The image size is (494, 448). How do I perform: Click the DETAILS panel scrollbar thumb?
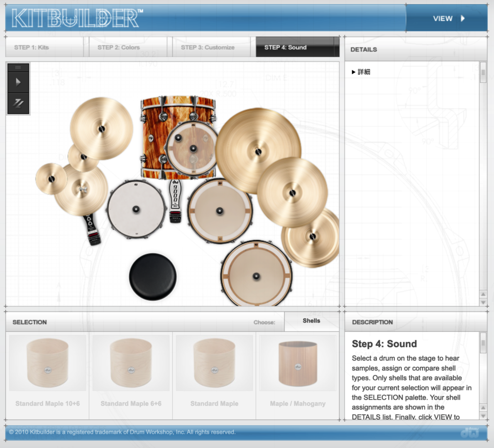click(483, 73)
